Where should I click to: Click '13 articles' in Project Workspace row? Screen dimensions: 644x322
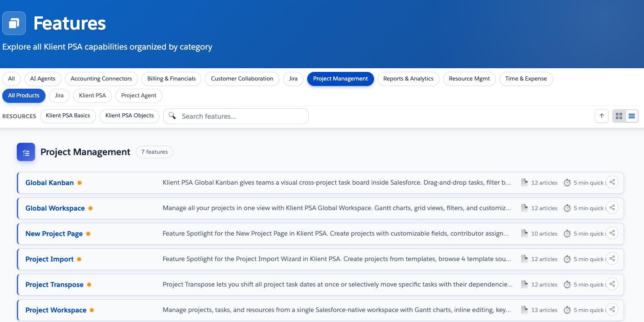pyautogui.click(x=544, y=310)
